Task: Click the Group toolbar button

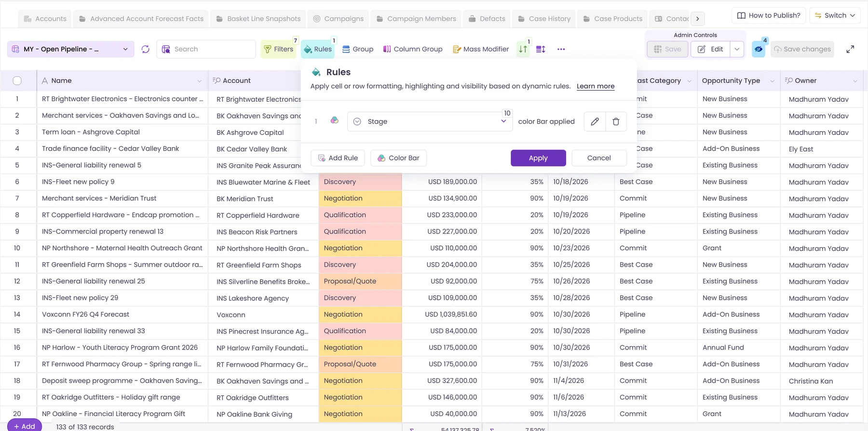Action: pos(358,49)
